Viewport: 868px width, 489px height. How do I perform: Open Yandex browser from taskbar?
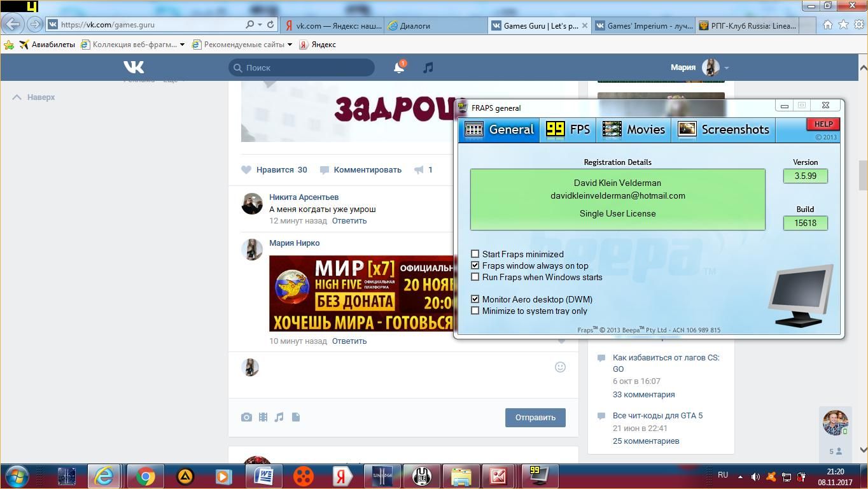pyautogui.click(x=342, y=476)
